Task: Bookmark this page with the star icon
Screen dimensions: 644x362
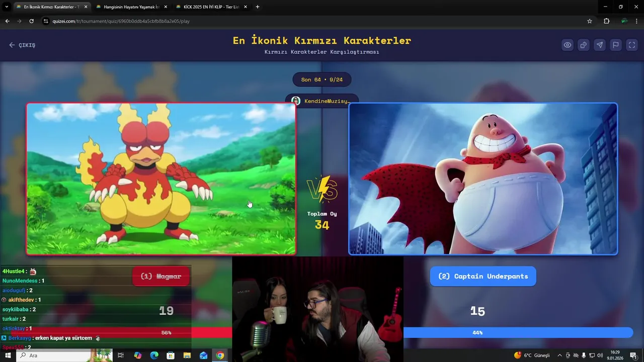Action: pyautogui.click(x=590, y=21)
